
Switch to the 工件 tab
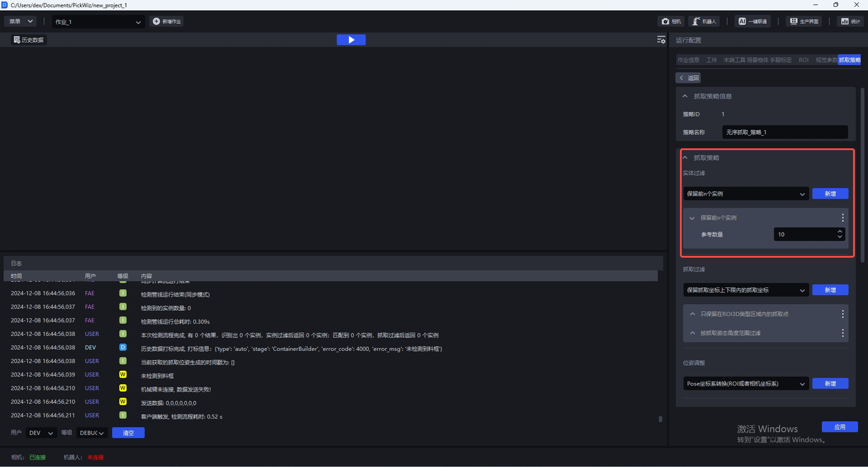click(711, 60)
